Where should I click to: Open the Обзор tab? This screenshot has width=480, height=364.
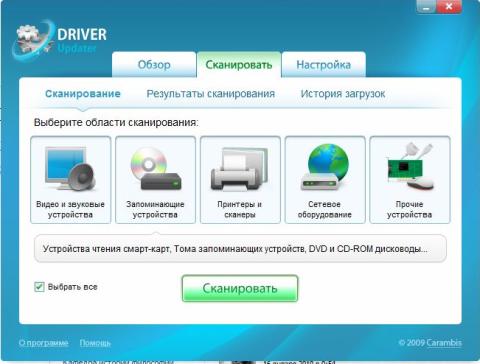coord(154,64)
